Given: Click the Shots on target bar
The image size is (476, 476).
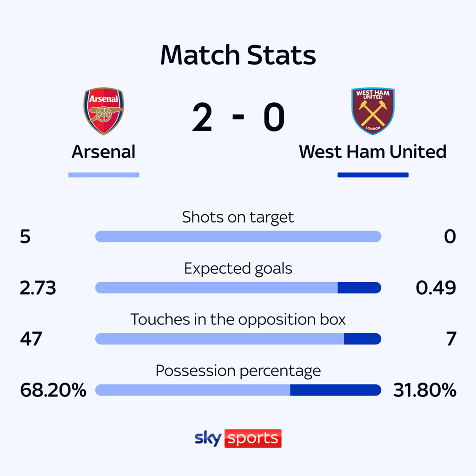Looking at the screenshot, I should 238,237.
